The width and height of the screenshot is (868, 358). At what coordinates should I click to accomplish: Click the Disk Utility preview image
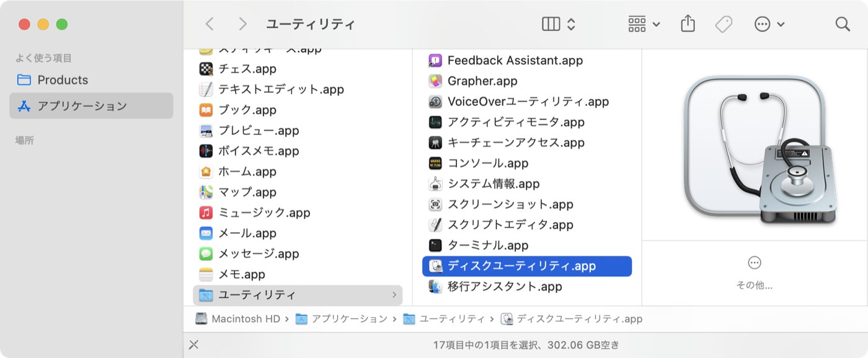tap(760, 151)
